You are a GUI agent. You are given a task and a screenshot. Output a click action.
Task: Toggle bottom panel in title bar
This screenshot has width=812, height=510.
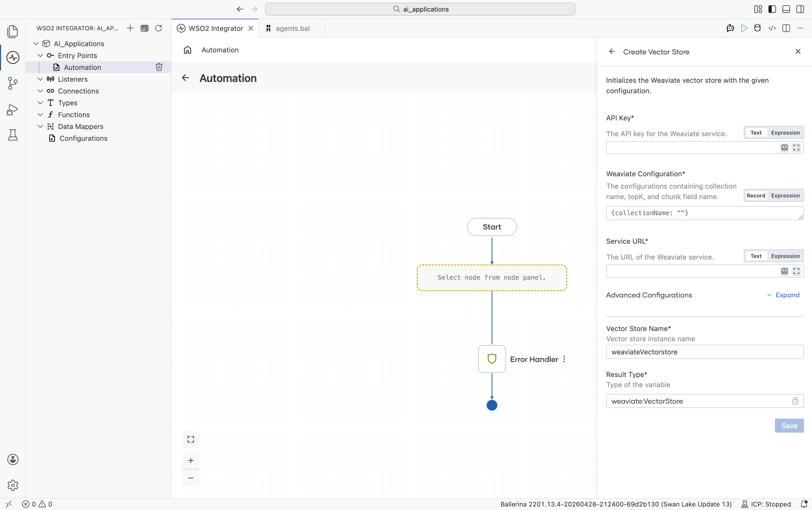pyautogui.click(x=786, y=9)
